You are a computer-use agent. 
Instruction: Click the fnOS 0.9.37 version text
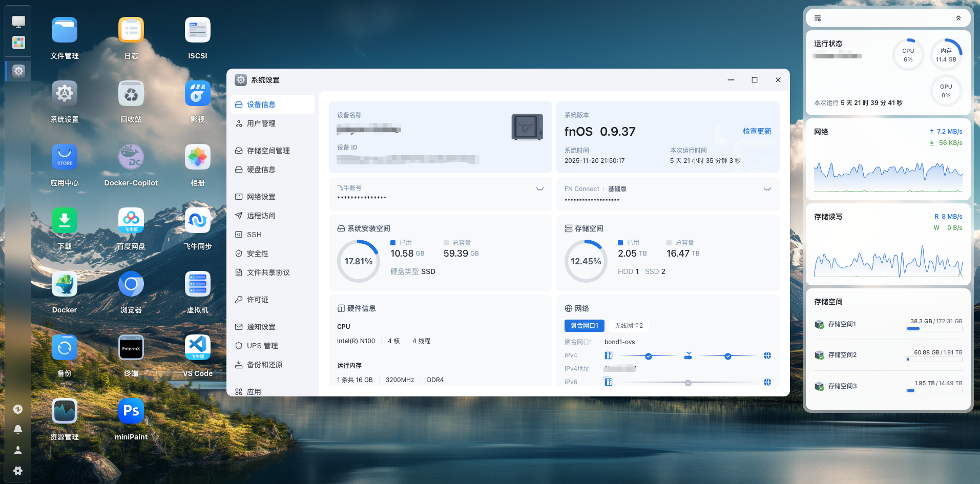pyautogui.click(x=600, y=132)
